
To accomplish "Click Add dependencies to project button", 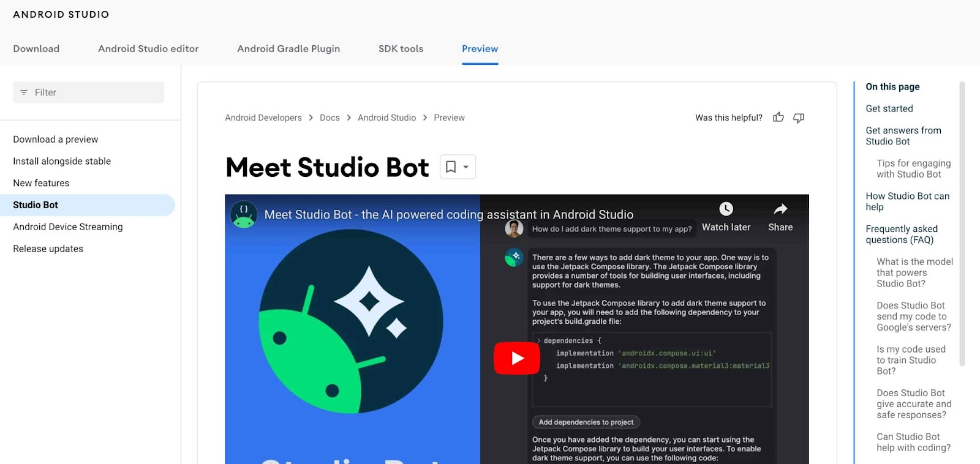I will [586, 422].
